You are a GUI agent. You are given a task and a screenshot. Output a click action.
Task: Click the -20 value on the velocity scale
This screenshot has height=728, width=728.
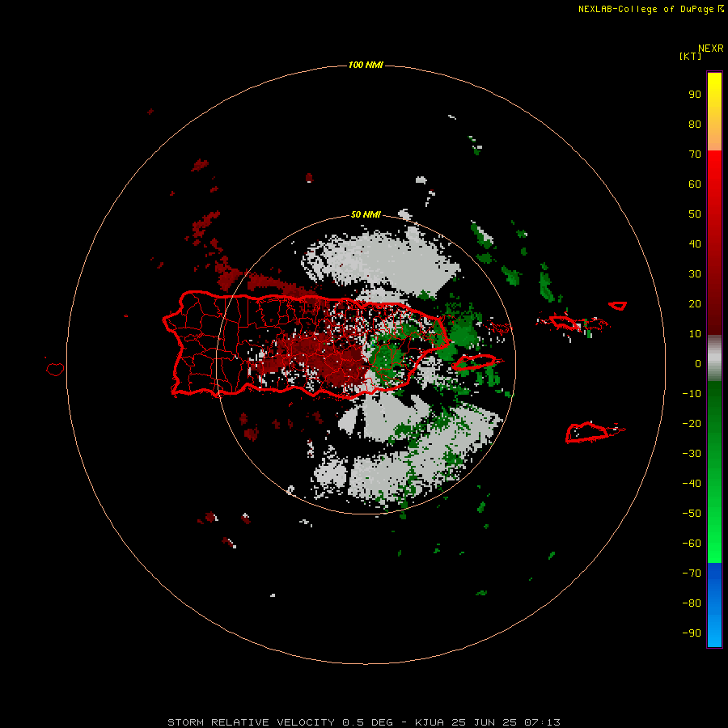[x=692, y=423]
